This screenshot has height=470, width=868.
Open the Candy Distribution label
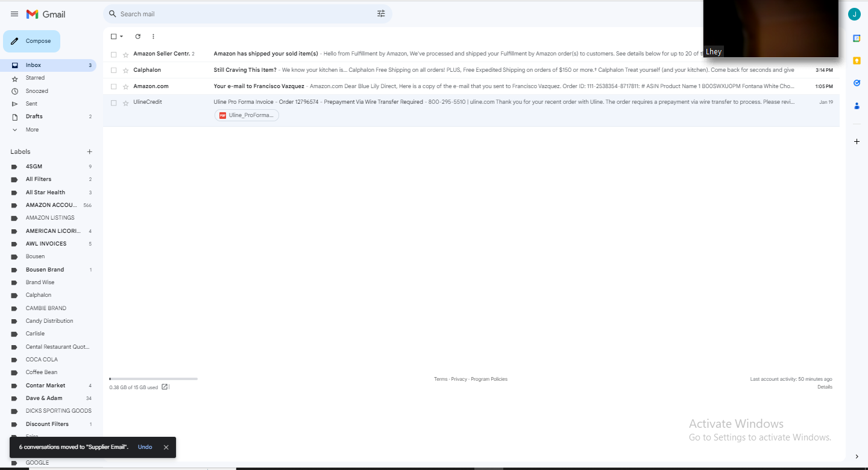click(x=48, y=321)
